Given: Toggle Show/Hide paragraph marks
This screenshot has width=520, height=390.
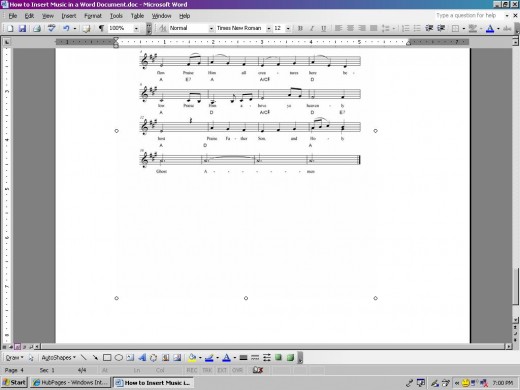Looking at the screenshot, I should pyautogui.click(x=101, y=28).
